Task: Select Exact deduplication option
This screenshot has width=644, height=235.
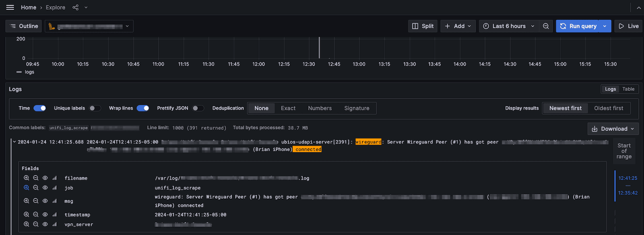Action: click(x=288, y=108)
